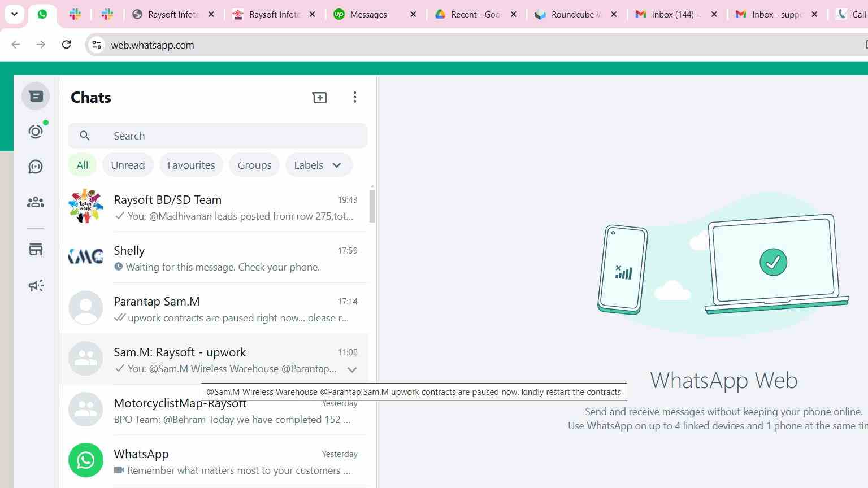Close the second Raysoft Infotech tab
This screenshot has height=488, width=868.
[x=312, y=14]
